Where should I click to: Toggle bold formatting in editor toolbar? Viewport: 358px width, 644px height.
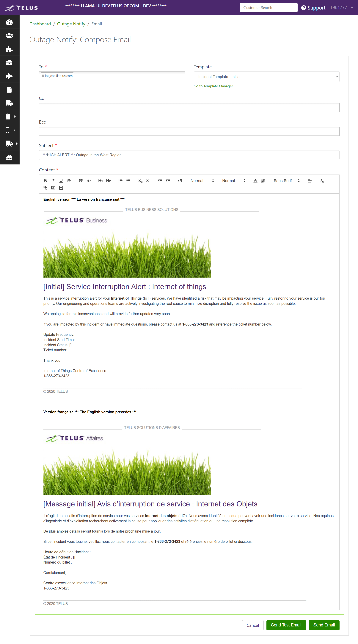click(45, 181)
